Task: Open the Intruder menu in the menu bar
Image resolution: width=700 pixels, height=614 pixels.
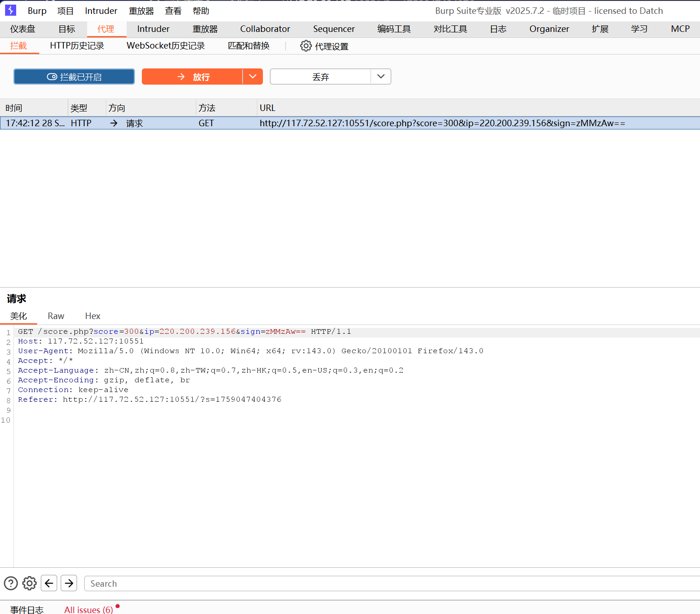Action: [x=101, y=11]
